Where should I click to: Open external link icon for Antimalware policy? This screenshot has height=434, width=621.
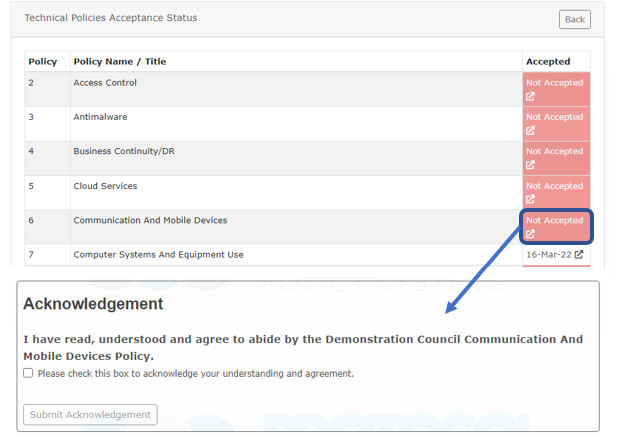pos(530,131)
